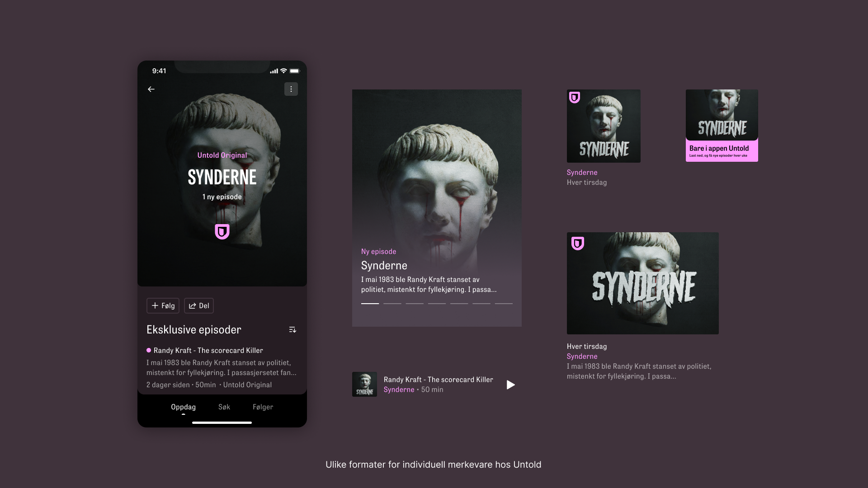Click the pink new-episode dot indicator

(x=149, y=350)
